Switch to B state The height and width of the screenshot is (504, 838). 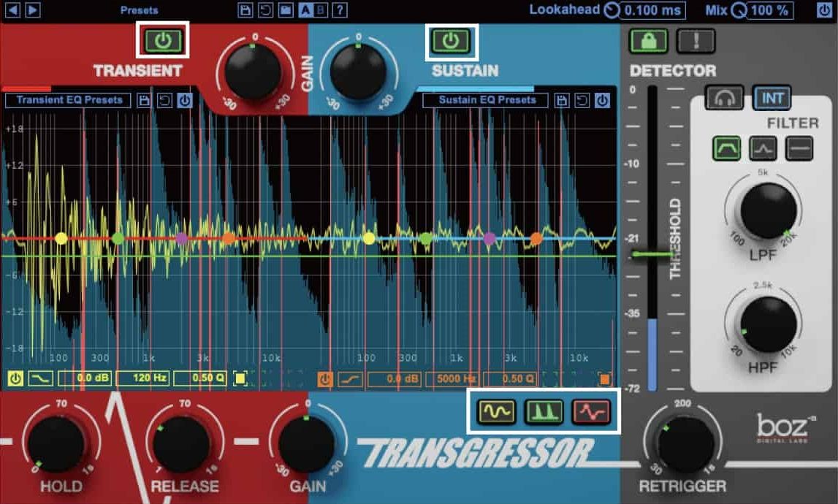pyautogui.click(x=319, y=9)
